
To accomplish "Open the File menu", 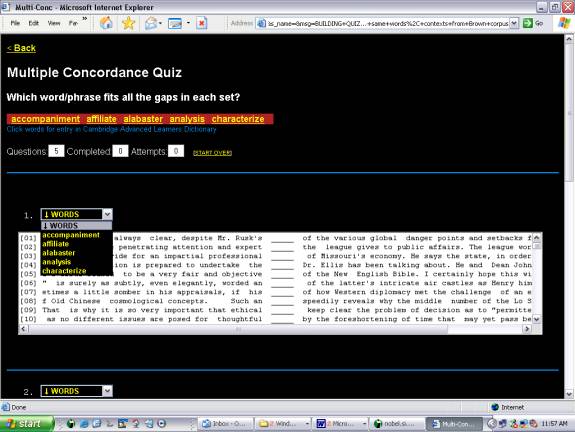I will pos(15,23).
